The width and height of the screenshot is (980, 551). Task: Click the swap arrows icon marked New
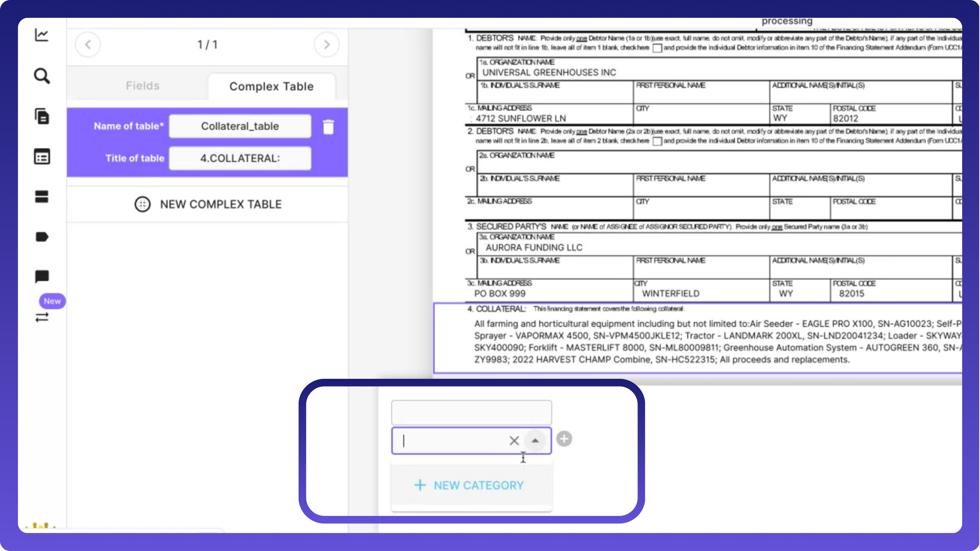42,317
